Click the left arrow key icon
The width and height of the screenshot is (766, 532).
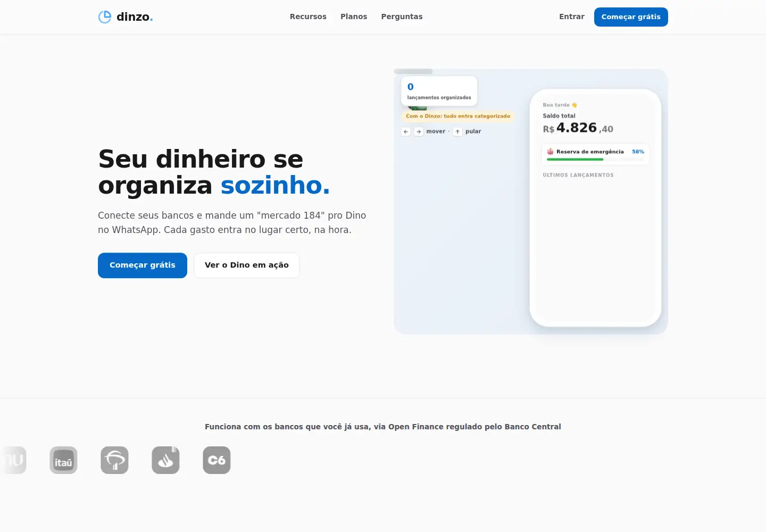click(x=406, y=131)
